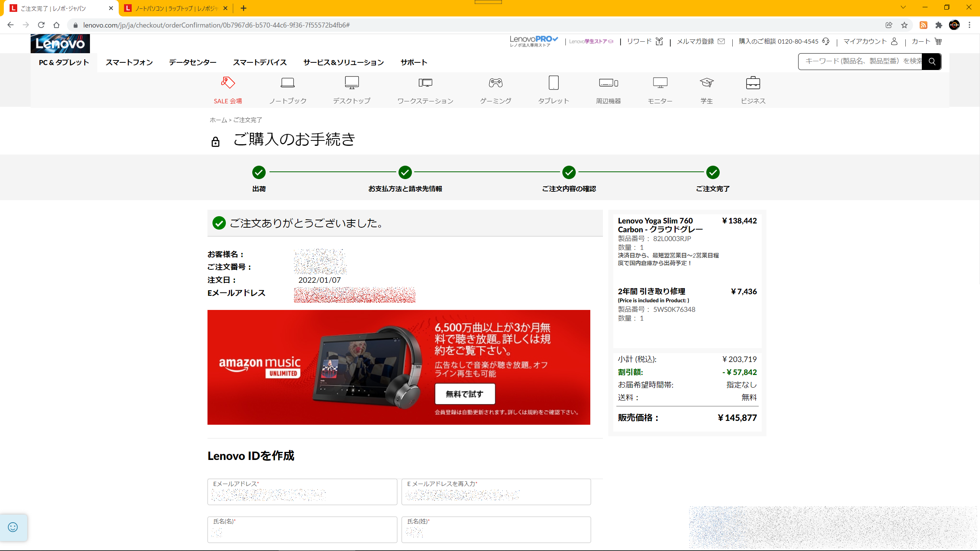Open the RSS extension icon
Viewport: 980px width, 551px height.
click(923, 25)
